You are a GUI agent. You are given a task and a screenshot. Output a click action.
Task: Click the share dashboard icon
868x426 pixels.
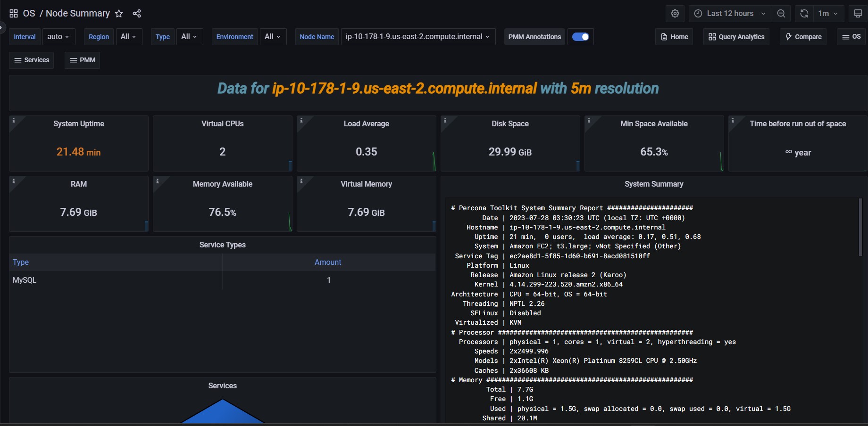(x=137, y=14)
